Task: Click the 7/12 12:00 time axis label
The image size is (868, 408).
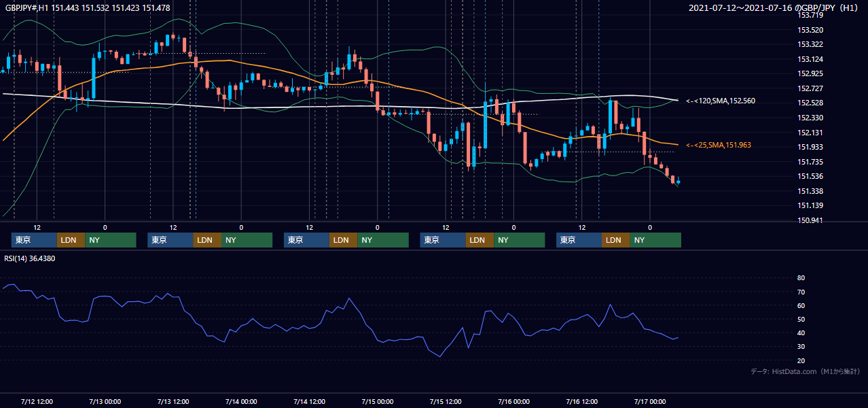Action: (37, 401)
